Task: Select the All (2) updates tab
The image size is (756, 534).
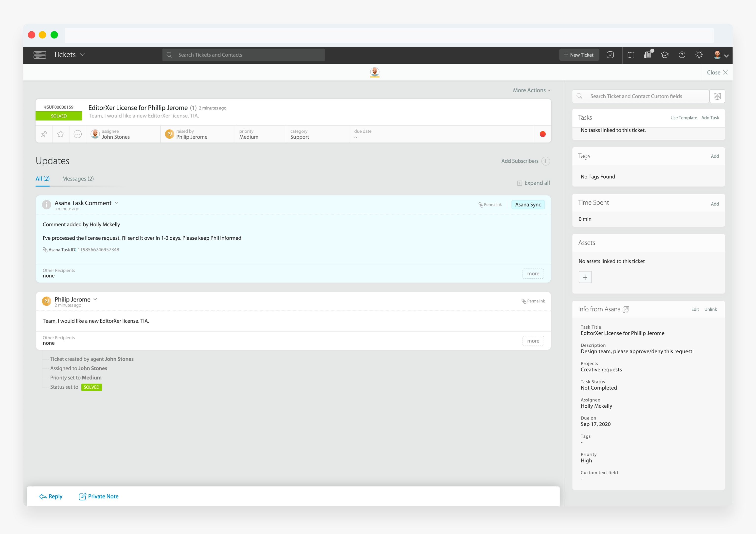Action: click(x=42, y=179)
